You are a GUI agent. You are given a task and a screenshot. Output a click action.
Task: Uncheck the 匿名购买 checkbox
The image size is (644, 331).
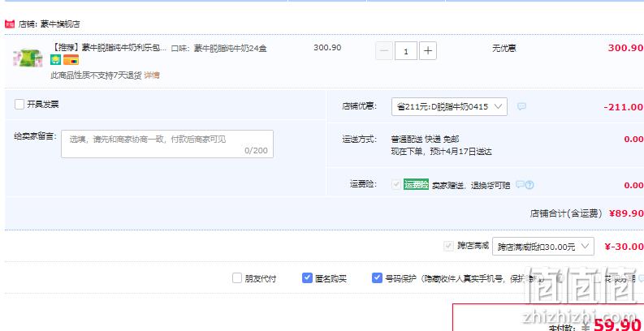[307, 278]
